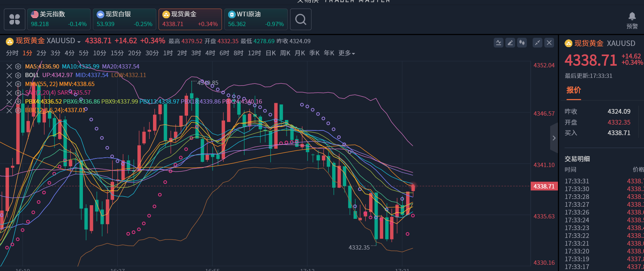This screenshot has width=644, height=271.
Task: Open settings gear for BOLL indicator
Action: (x=18, y=75)
